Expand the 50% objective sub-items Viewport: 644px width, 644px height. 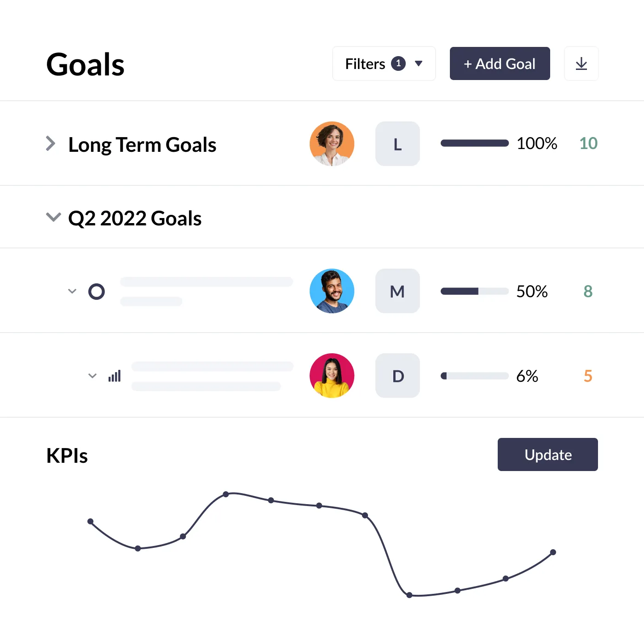pyautogui.click(x=72, y=291)
